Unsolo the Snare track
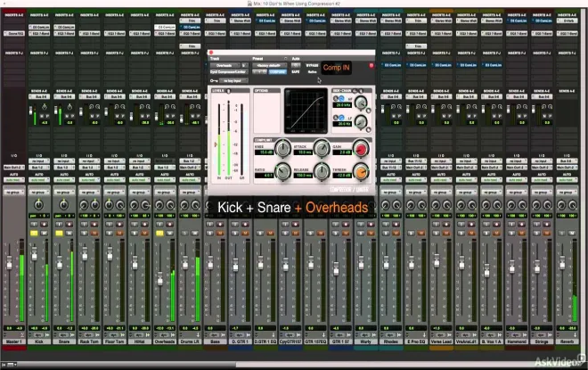588x370 pixels. pos(59,233)
